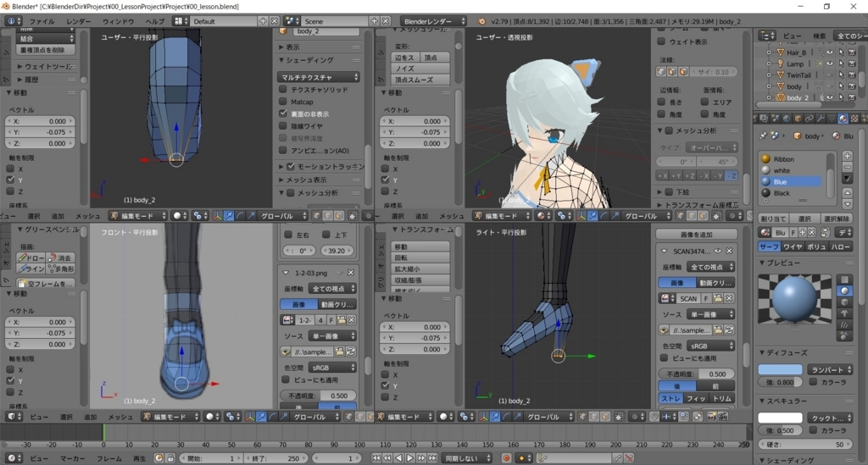Open the Lambert diffuse shader dropdown

pyautogui.click(x=830, y=369)
